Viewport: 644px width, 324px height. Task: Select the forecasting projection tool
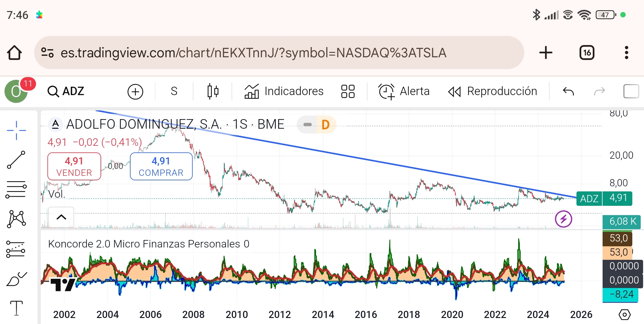click(x=16, y=249)
